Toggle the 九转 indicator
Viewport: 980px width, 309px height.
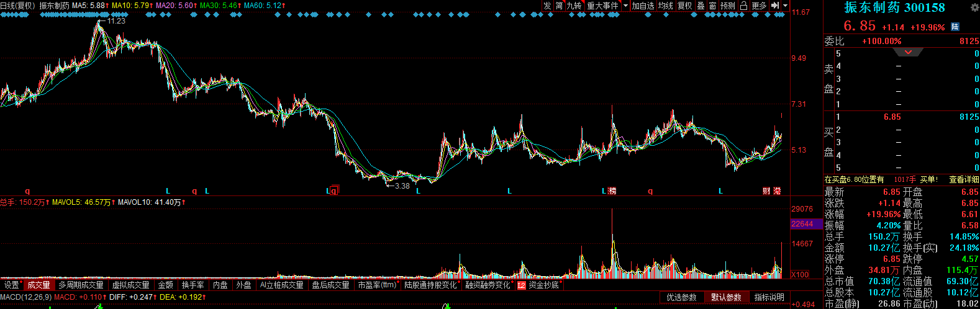[574, 6]
